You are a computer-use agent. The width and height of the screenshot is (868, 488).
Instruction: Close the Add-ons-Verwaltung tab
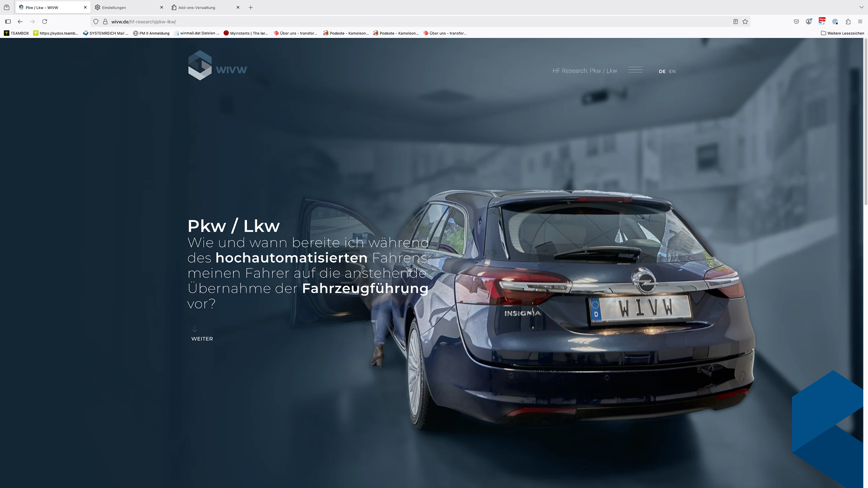click(238, 7)
